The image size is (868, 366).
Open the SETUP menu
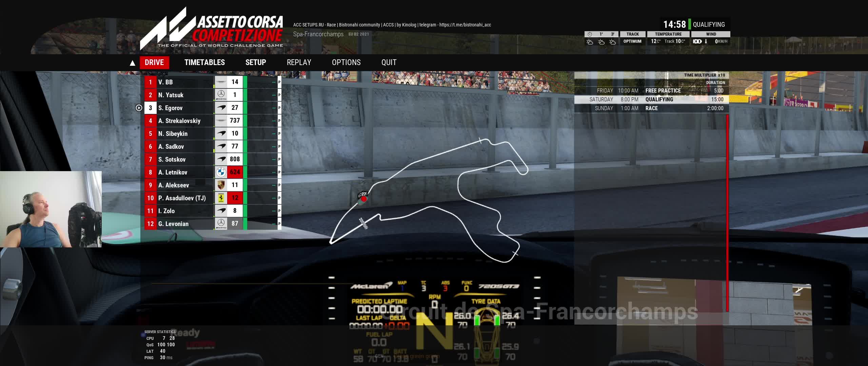pos(256,62)
